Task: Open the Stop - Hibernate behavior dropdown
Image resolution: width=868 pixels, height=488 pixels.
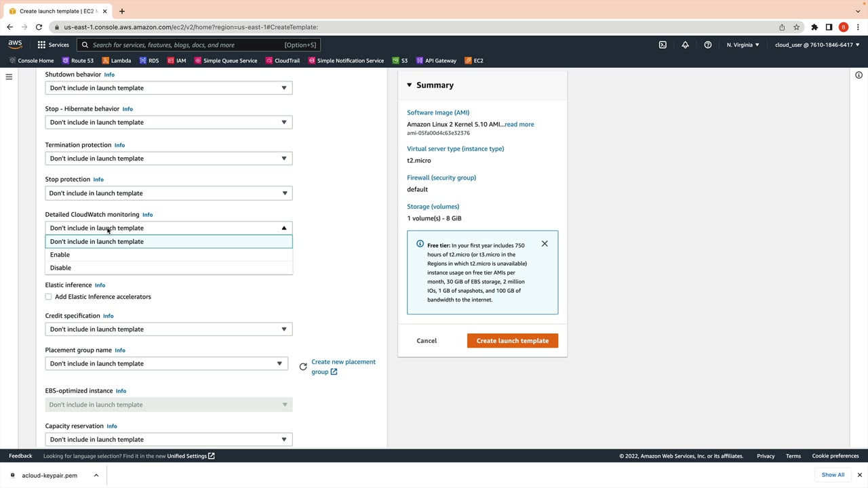Action: pyautogui.click(x=169, y=123)
